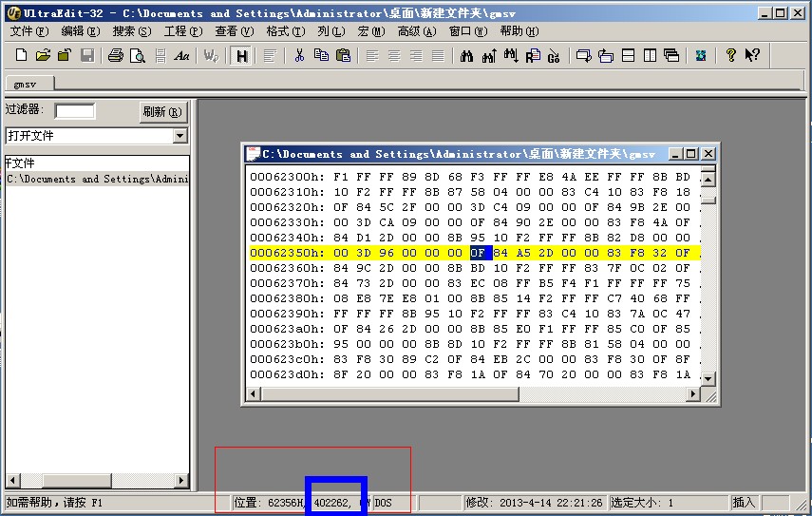Click the binoculars find icon

(466, 55)
